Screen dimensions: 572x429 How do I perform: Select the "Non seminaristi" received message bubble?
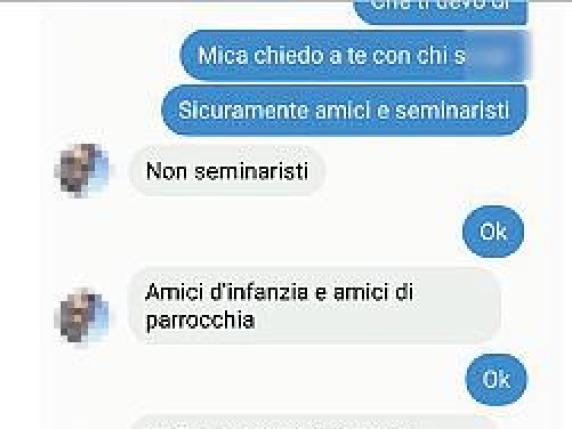[227, 170]
